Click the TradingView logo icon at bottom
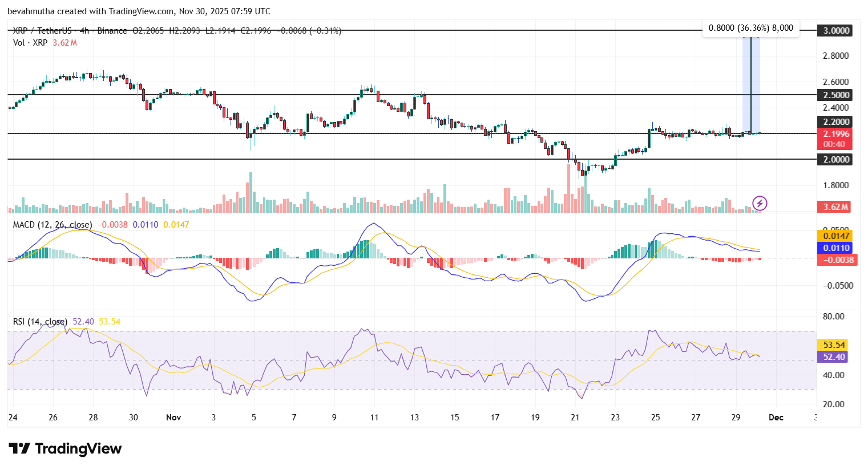Viewport: 868px width, 470px height. [19, 449]
